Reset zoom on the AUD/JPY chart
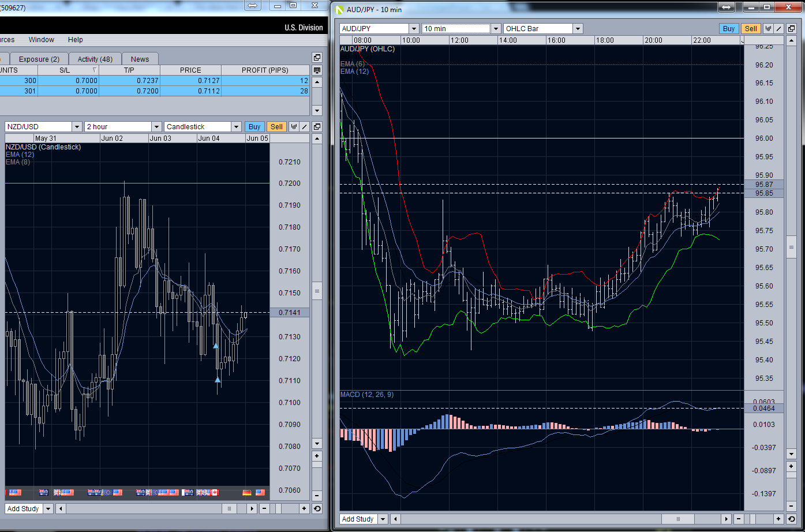The width and height of the screenshot is (805, 532). coord(791,519)
